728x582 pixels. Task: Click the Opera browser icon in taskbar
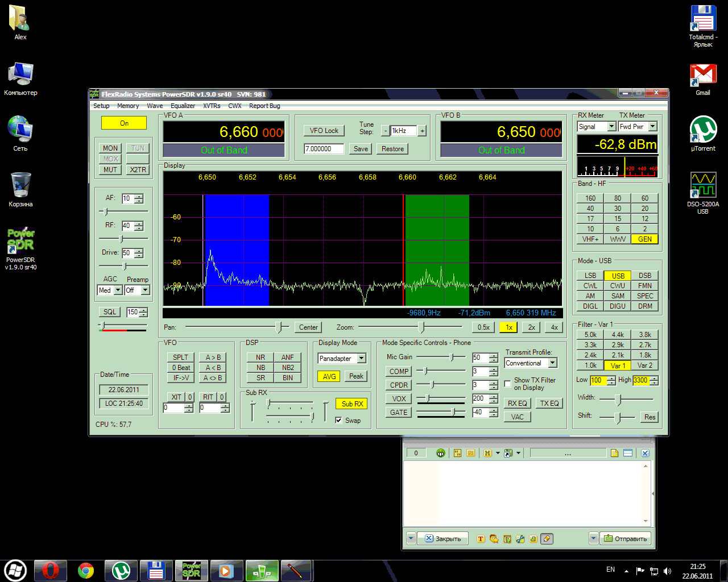click(50, 570)
